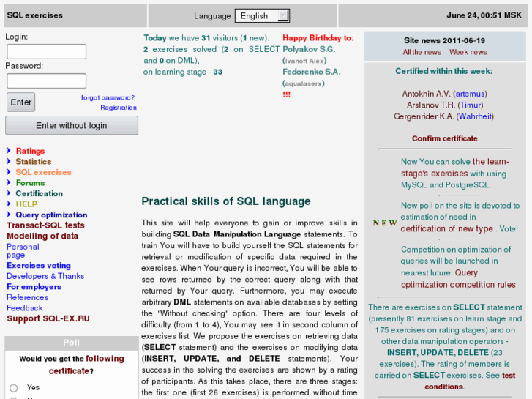
Task: Open the Timur user profile link
Action: pos(471,105)
